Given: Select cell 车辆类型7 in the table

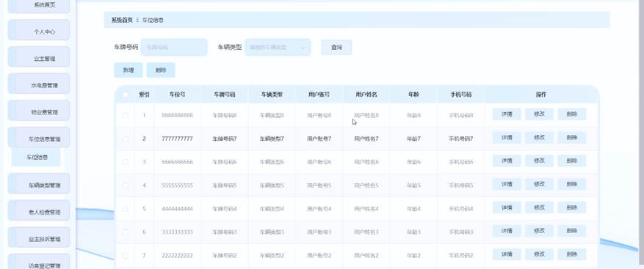Looking at the screenshot, I should coord(272,139).
